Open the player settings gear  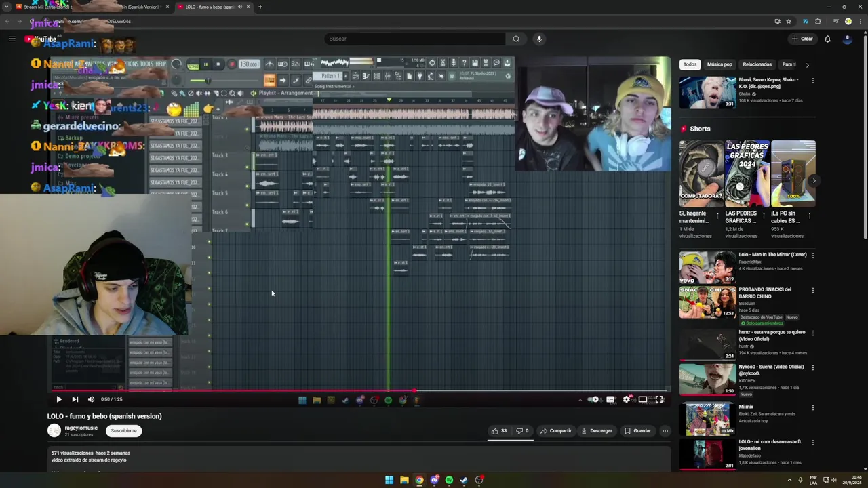(x=627, y=399)
